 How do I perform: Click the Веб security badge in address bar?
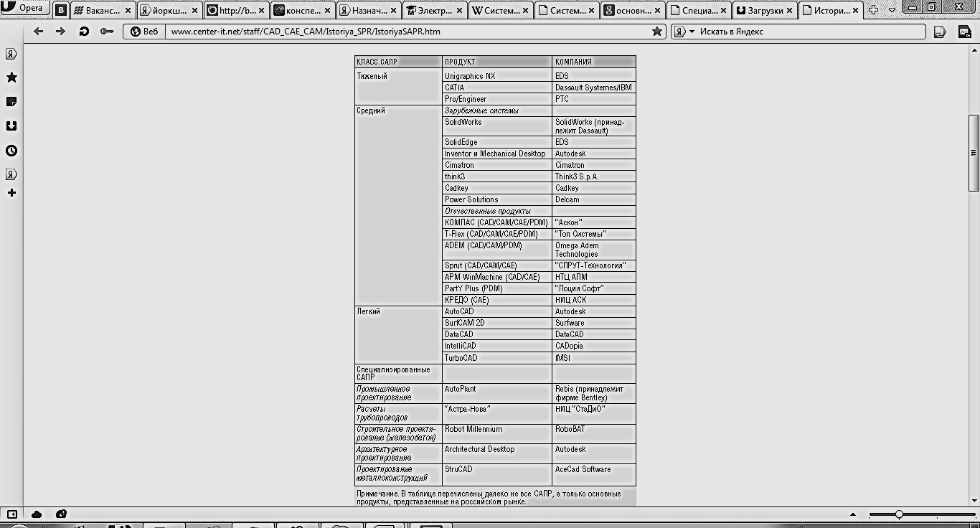[x=144, y=32]
